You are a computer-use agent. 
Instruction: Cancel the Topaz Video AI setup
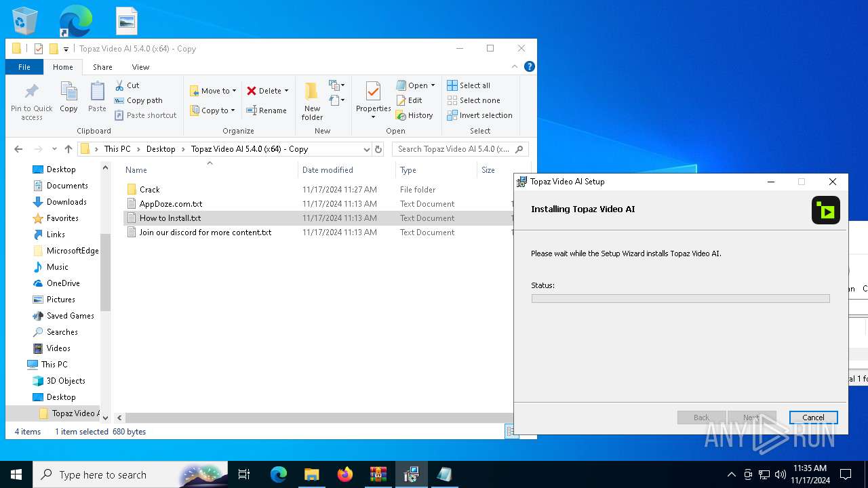click(x=813, y=418)
